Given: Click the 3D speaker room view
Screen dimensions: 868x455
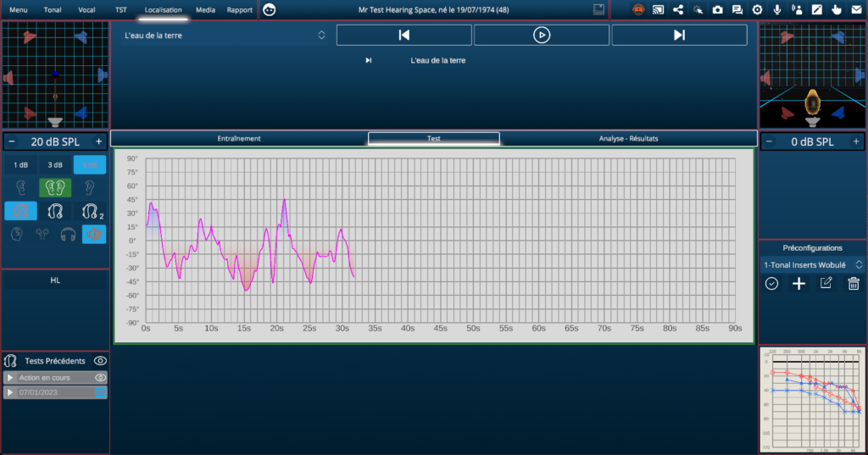Looking at the screenshot, I should point(812,76).
